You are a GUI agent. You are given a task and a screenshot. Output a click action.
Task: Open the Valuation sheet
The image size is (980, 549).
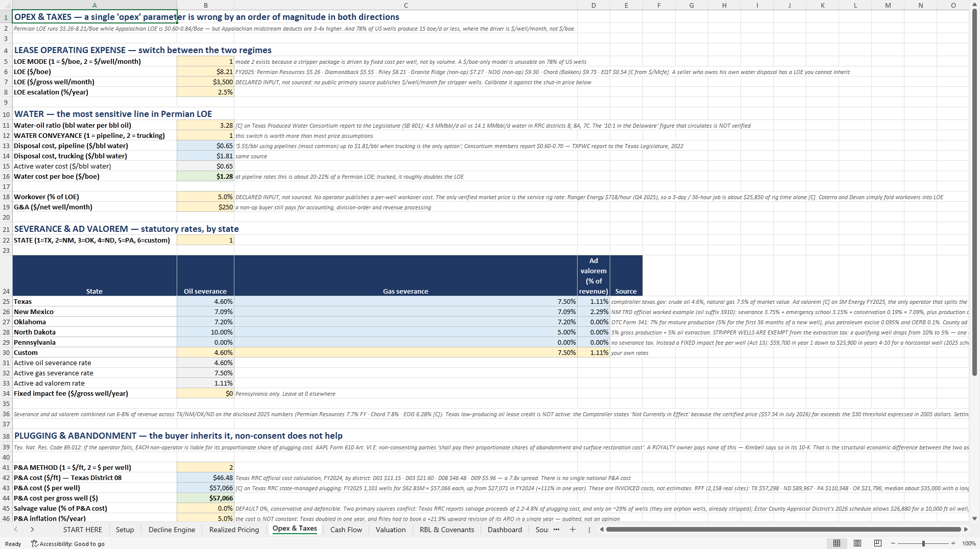point(391,530)
